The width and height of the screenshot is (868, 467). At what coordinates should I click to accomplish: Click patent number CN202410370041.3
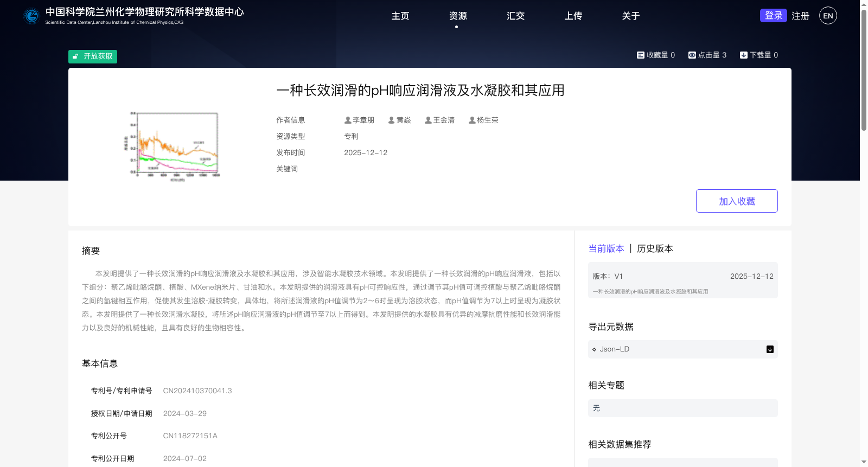[197, 391]
